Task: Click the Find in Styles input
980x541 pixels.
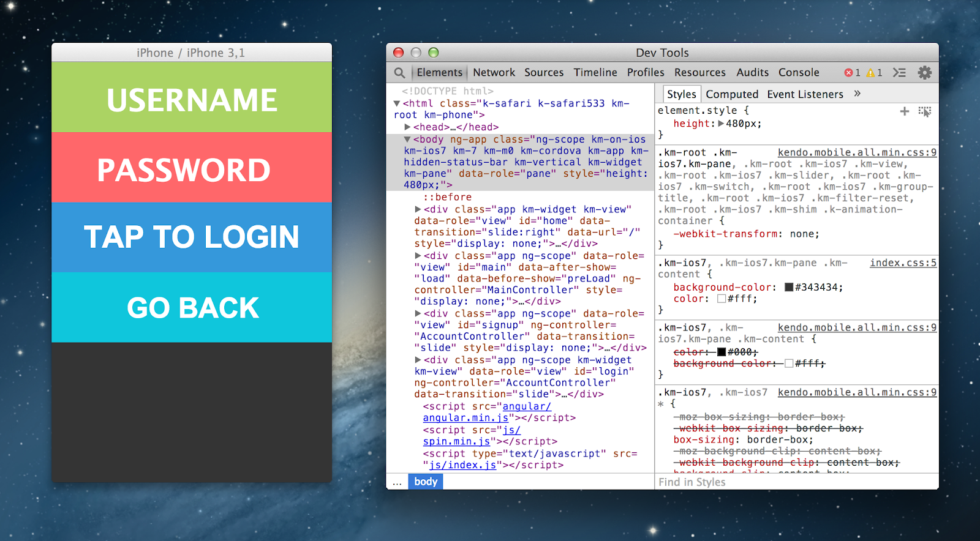Action: pyautogui.click(x=796, y=482)
